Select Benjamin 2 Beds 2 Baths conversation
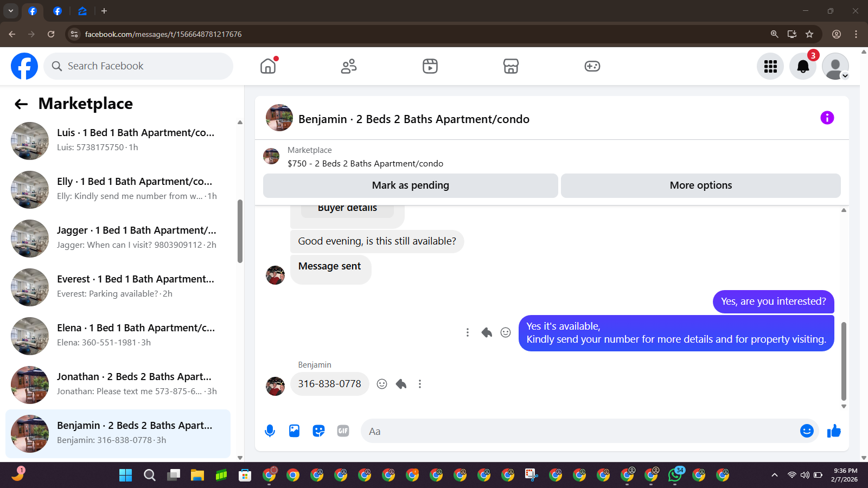Viewport: 868px width, 488px height. point(118,434)
